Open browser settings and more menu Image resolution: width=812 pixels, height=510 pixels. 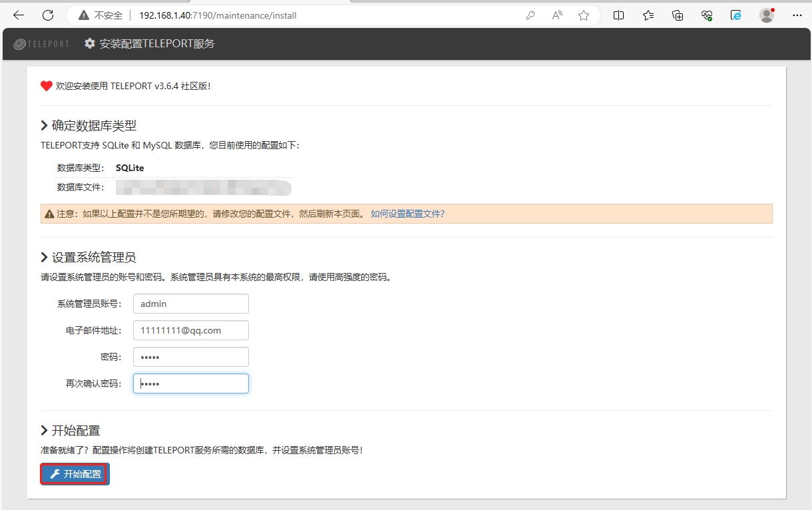[x=797, y=15]
